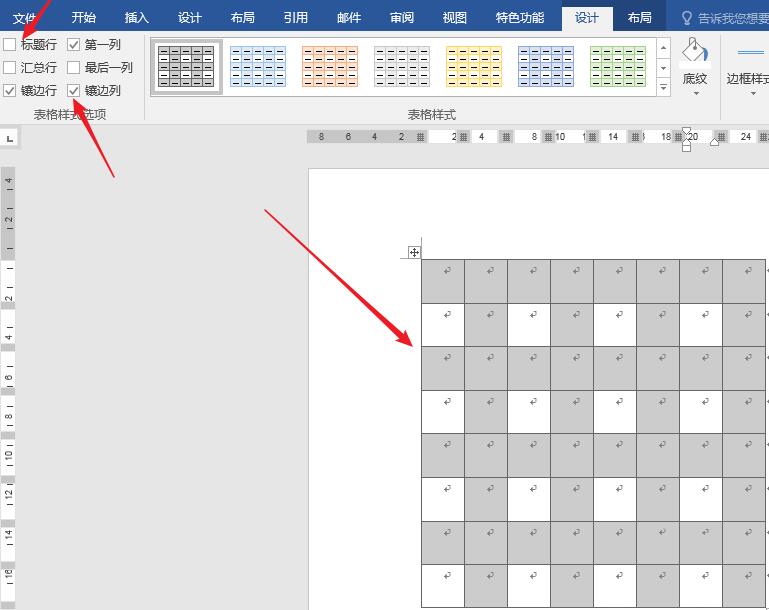Apply the dark blue table style thumbnail
This screenshot has width=769, height=610.
546,67
